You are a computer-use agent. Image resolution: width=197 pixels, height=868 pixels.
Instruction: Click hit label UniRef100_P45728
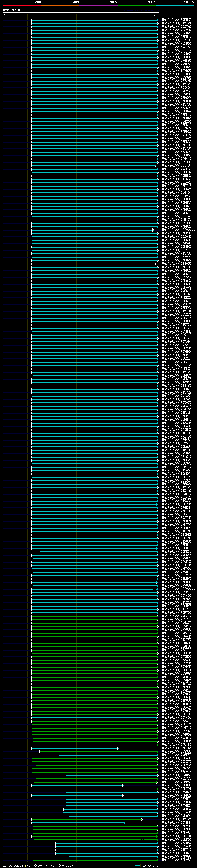pyautogui.click(x=176, y=487)
